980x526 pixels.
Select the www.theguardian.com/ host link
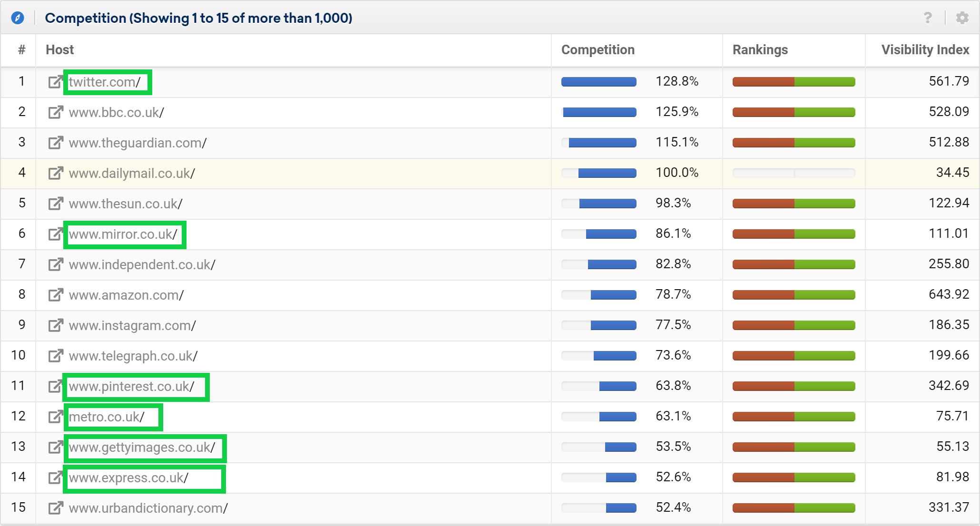(137, 143)
